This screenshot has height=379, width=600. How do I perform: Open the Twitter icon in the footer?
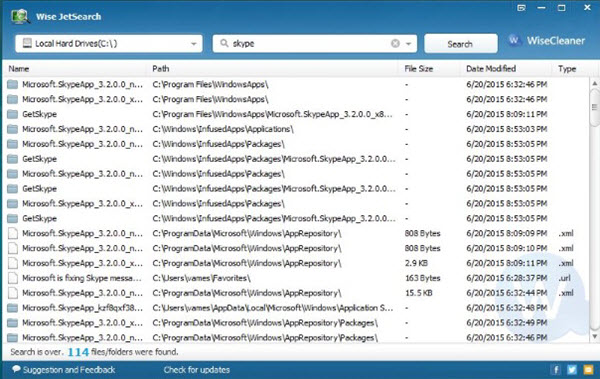click(572, 369)
